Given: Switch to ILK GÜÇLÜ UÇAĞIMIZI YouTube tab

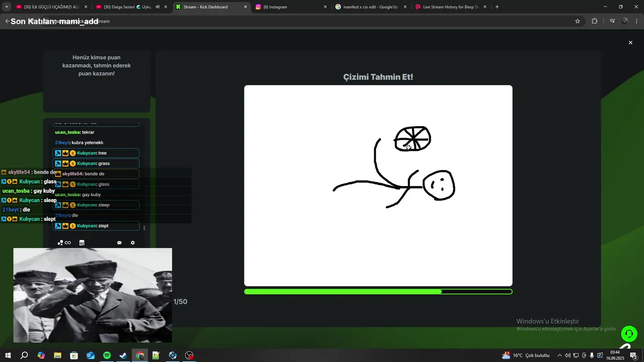Looking at the screenshot, I should point(51,7).
